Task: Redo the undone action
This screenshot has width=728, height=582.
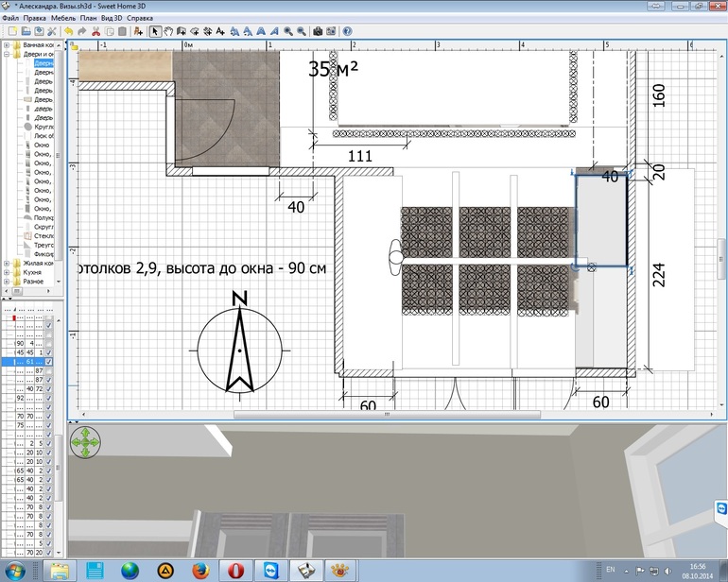Action: pos(81,31)
